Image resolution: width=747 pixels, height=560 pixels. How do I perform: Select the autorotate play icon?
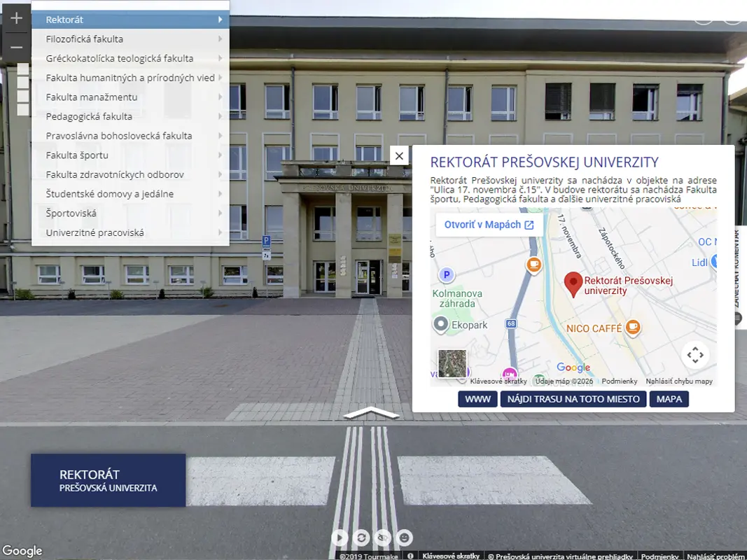[339, 538]
